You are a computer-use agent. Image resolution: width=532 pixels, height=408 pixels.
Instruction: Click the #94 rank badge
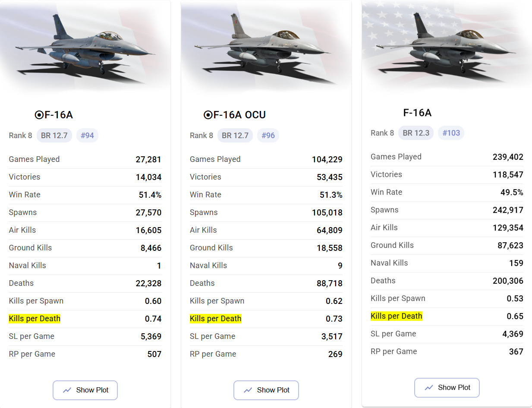[87, 136]
